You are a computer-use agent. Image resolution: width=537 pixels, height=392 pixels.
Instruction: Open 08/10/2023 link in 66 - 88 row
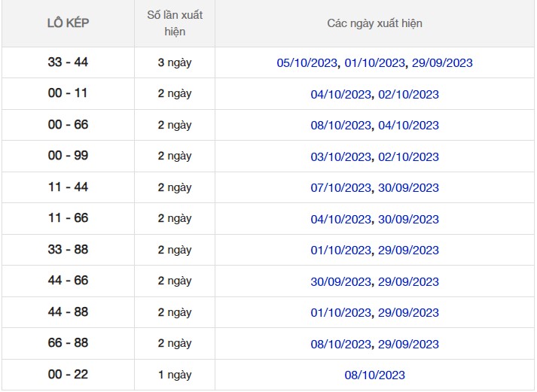click(x=341, y=345)
